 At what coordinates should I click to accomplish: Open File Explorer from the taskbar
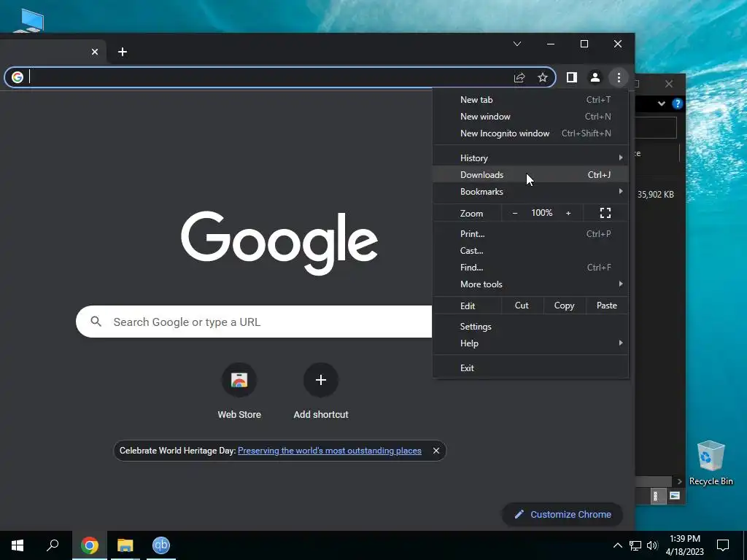tap(125, 545)
